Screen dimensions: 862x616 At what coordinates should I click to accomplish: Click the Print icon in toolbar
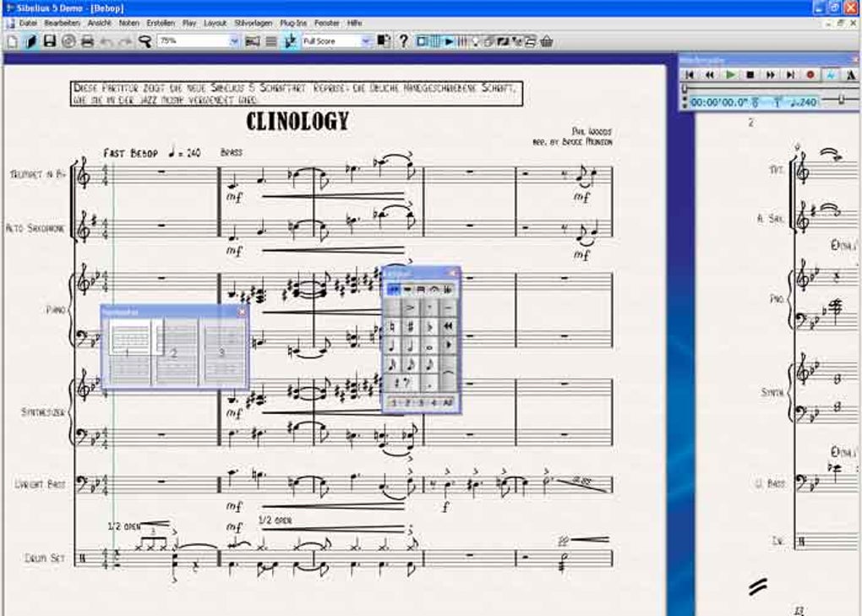coord(87,41)
